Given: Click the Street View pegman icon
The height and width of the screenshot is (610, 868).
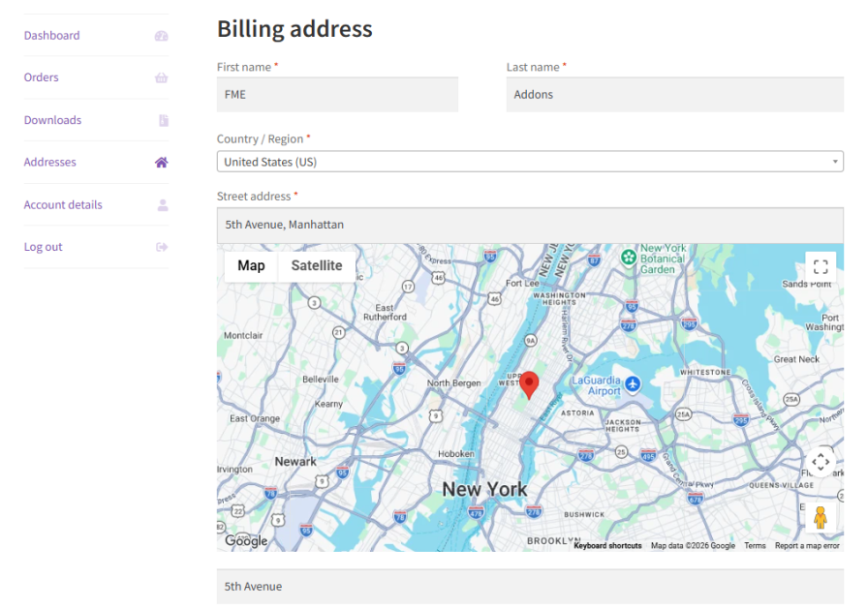Looking at the screenshot, I should (821, 518).
